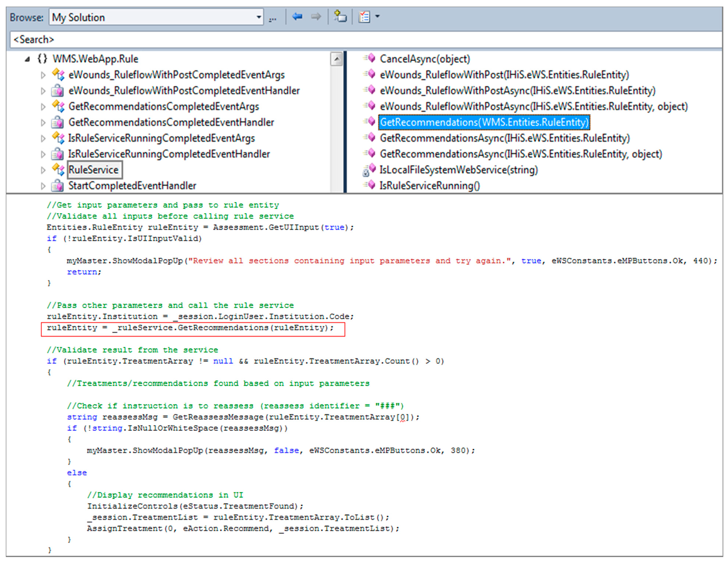This screenshot has width=728, height=562.
Task: Expand the StartCompletedEventHandler tree node
Action: click(x=43, y=186)
